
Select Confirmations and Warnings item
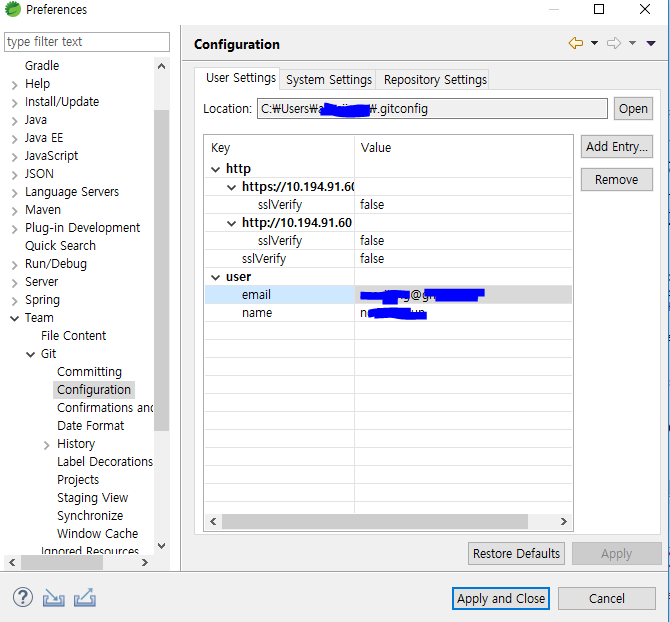click(105, 408)
